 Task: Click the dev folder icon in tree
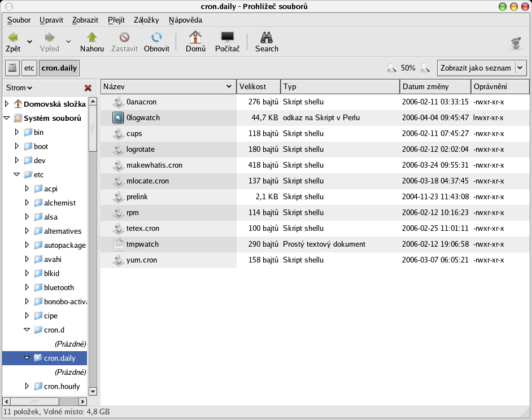pos(28,160)
